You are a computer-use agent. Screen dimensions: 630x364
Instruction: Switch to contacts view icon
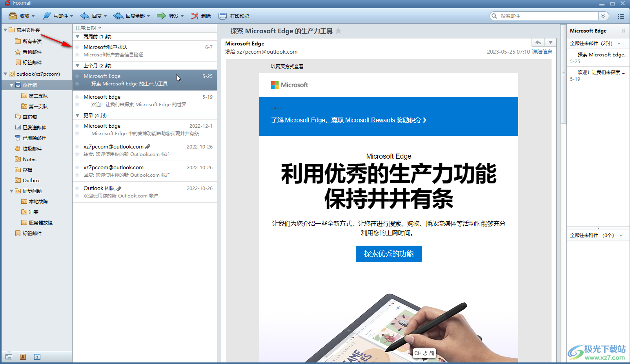click(23, 357)
